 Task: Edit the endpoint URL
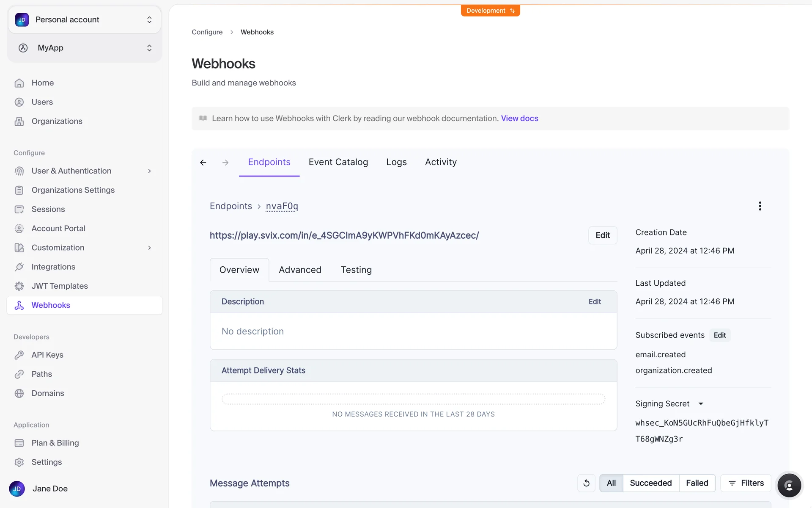tap(602, 235)
